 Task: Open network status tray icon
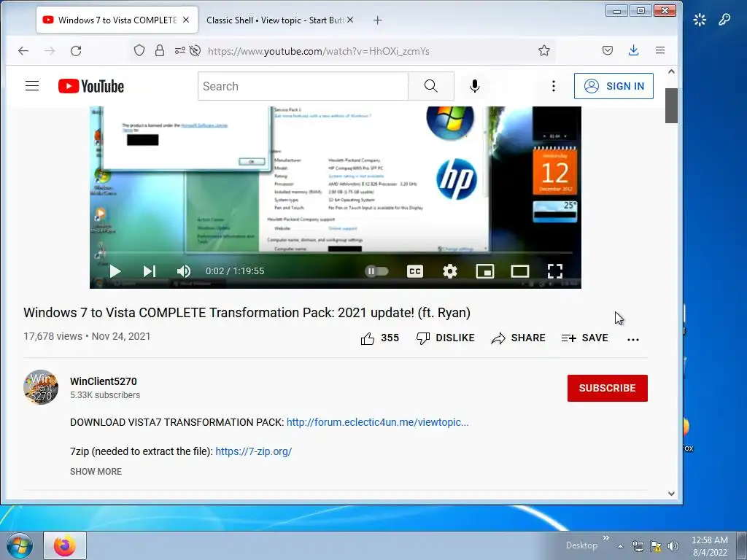tap(638, 546)
